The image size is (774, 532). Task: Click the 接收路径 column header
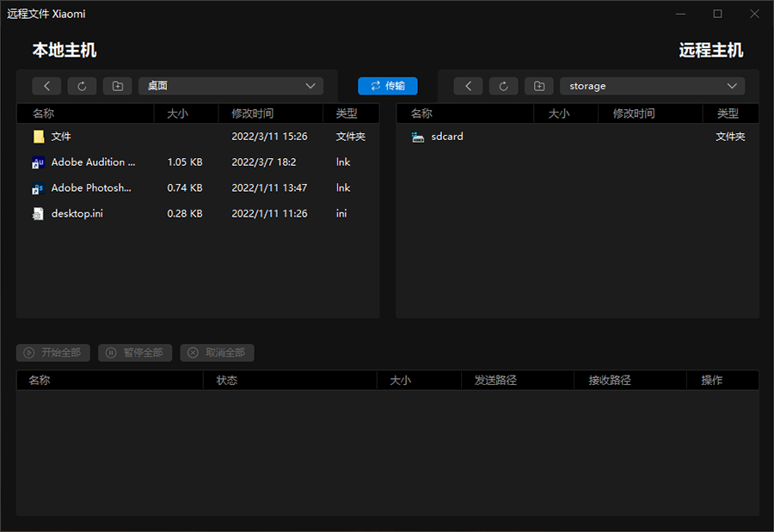[630, 381]
